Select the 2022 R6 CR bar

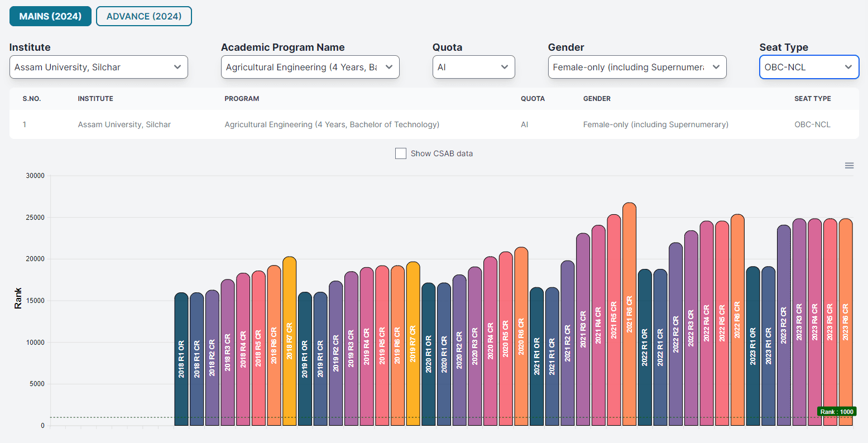[x=737, y=320]
